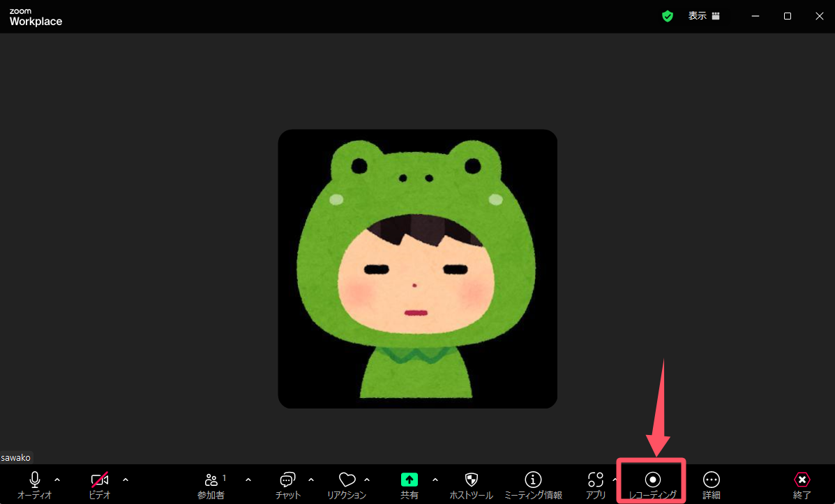Image resolution: width=835 pixels, height=504 pixels.
Task: Click the frog avatar video tile
Action: (x=417, y=268)
